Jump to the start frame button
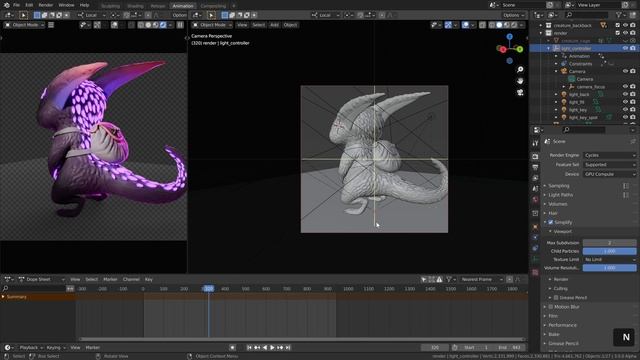Image resolution: width=640 pixels, height=360 pixels. click(x=249, y=348)
